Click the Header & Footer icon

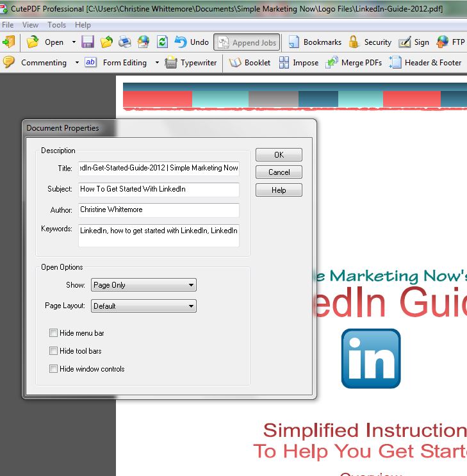click(395, 63)
